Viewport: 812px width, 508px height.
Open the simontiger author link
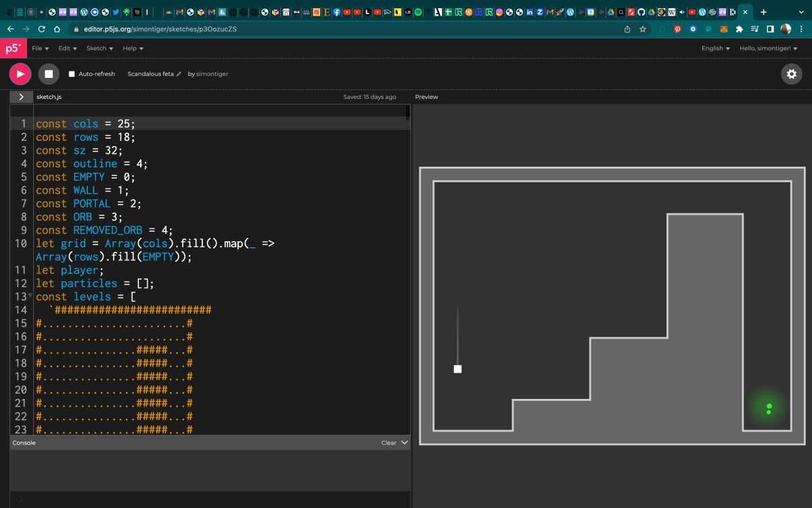[212, 74]
